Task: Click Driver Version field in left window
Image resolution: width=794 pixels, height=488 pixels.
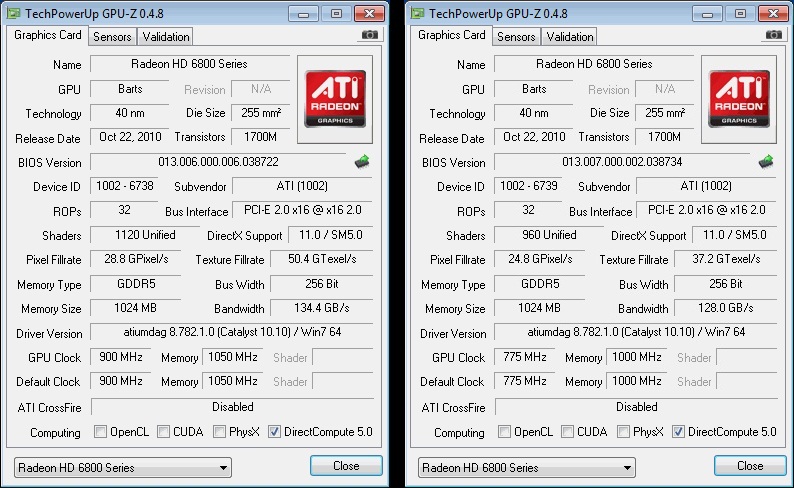Action: (x=232, y=332)
